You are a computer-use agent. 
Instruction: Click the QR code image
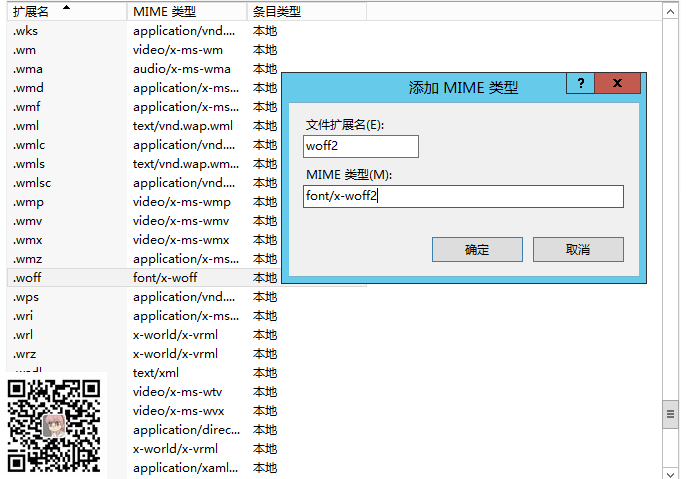54,424
